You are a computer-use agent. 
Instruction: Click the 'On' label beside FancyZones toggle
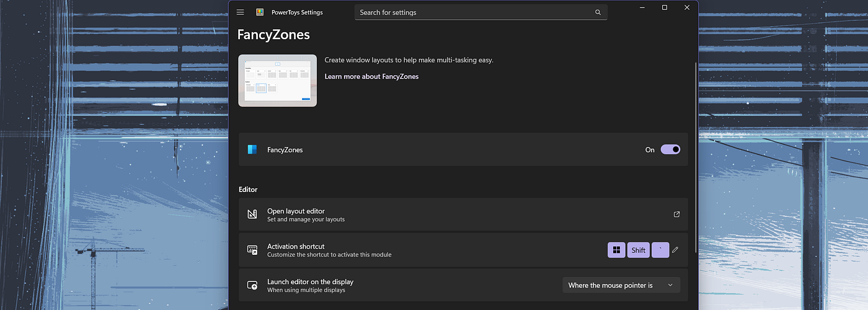click(650, 150)
